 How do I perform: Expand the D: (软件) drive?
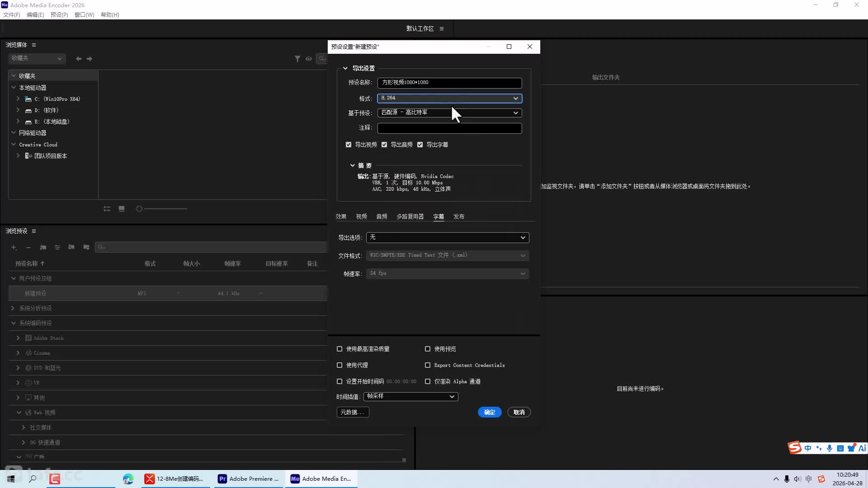[18, 110]
